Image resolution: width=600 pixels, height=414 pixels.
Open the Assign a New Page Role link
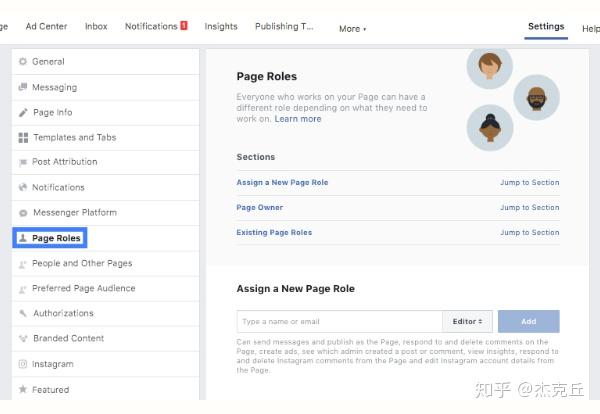[x=282, y=183]
